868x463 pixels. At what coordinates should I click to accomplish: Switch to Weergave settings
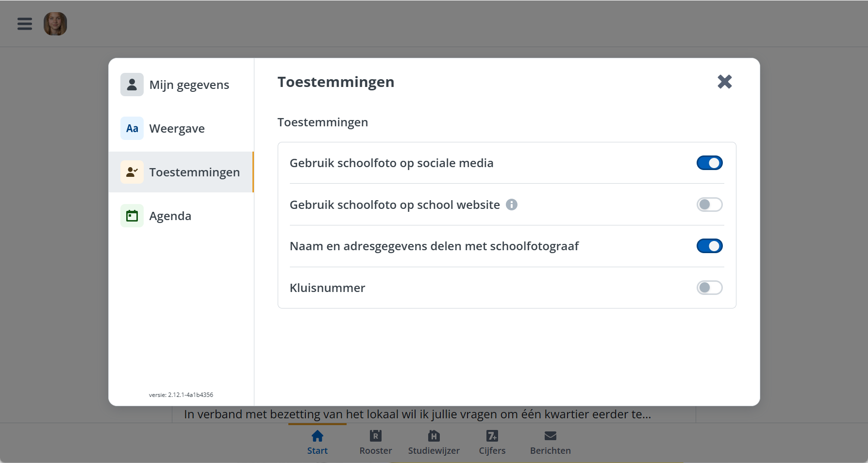tap(177, 129)
